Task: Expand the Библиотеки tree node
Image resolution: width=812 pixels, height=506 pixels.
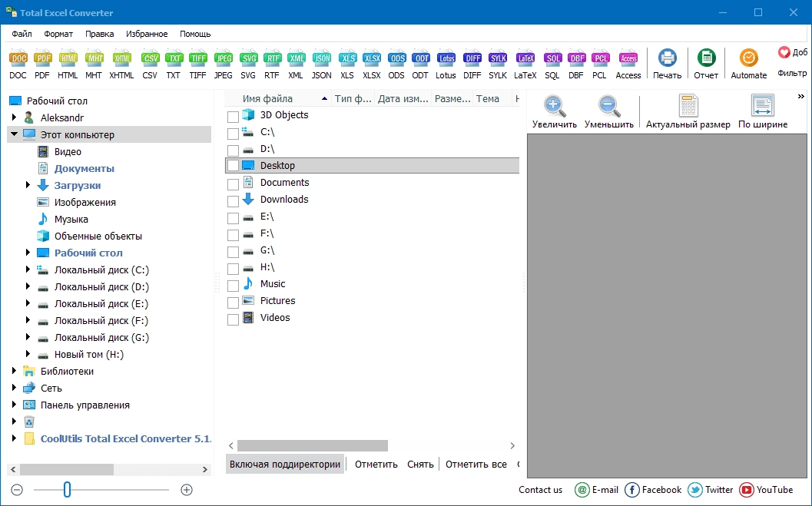Action: tap(15, 371)
